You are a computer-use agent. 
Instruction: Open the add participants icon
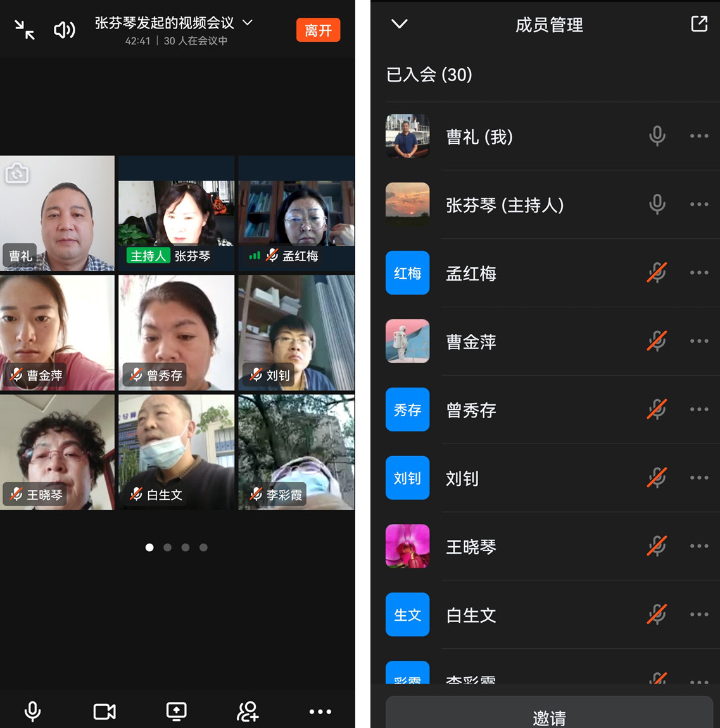248,712
